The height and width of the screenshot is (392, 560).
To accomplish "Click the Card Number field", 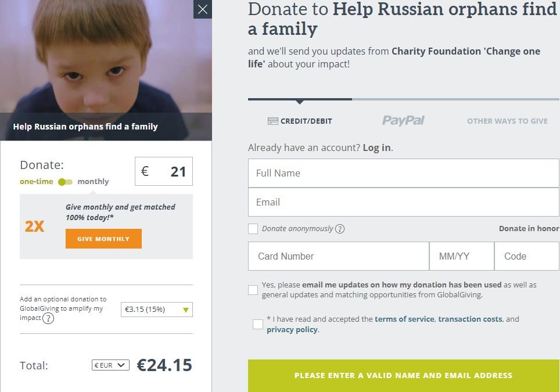I will point(339,256).
